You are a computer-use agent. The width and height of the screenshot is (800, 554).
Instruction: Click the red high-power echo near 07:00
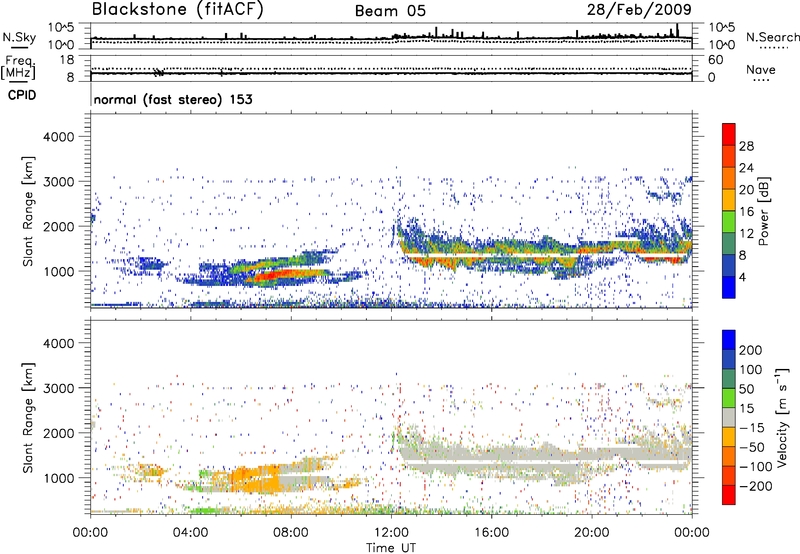(278, 275)
